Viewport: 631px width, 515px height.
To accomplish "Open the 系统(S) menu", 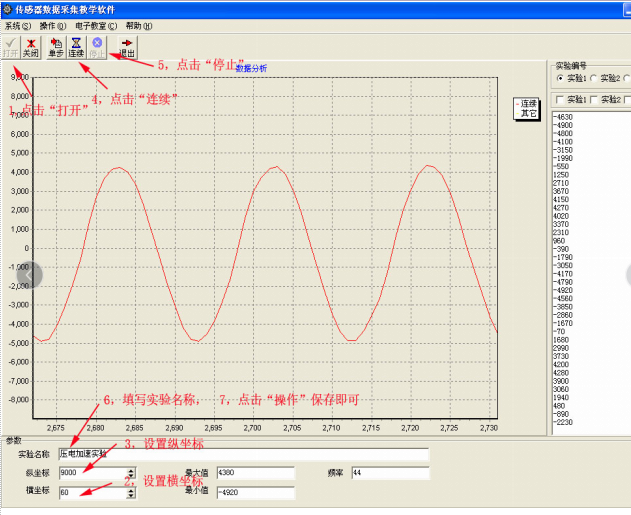I will pyautogui.click(x=18, y=25).
